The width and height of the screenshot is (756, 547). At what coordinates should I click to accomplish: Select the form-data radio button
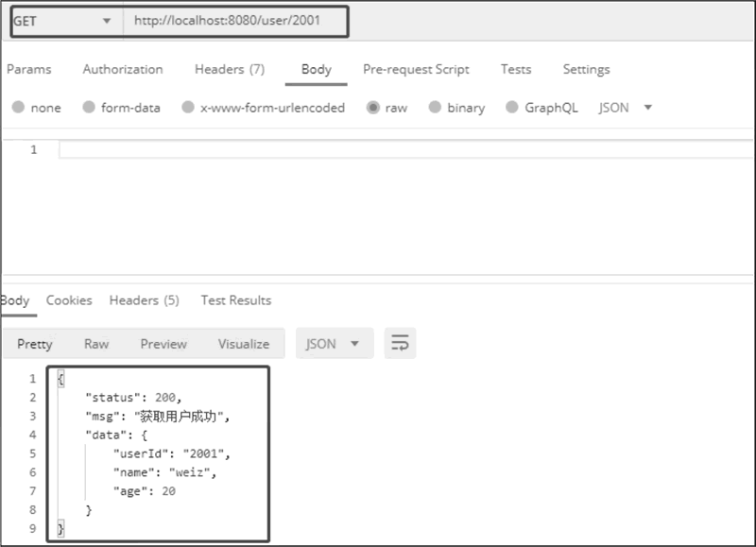click(89, 107)
